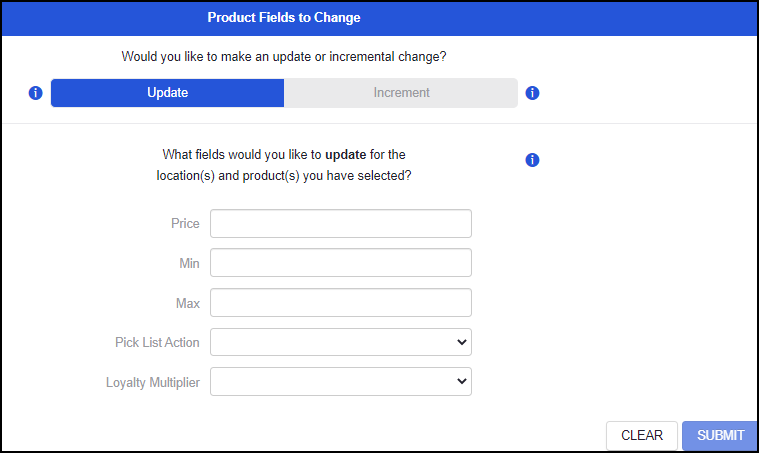This screenshot has width=759, height=453.
Task: Switch to the Increment mode toggle
Action: tap(401, 93)
